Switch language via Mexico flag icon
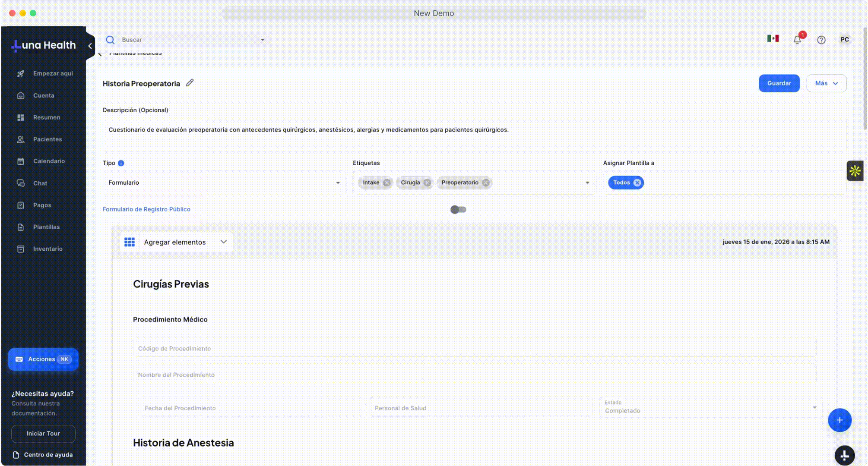 pyautogui.click(x=773, y=39)
